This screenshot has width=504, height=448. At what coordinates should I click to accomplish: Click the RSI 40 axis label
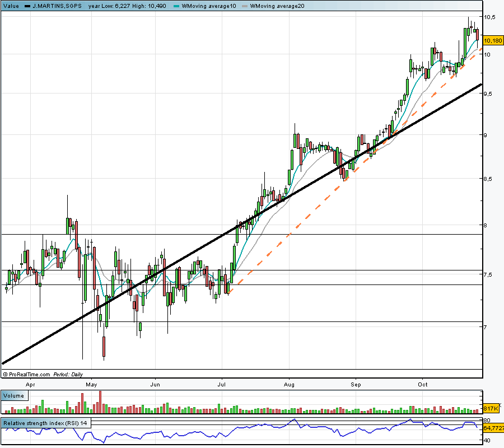click(x=487, y=441)
